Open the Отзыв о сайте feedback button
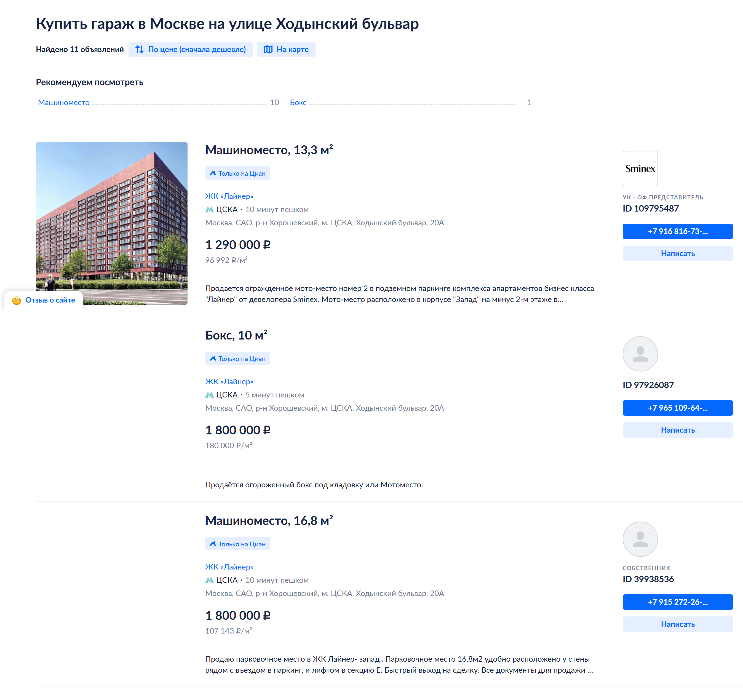This screenshot has height=700, width=743. coord(44,300)
